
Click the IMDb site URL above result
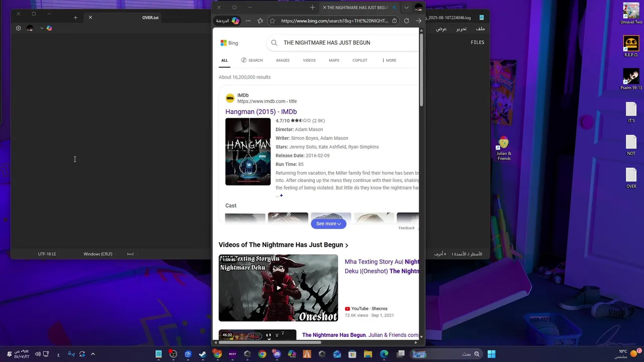[x=267, y=101]
